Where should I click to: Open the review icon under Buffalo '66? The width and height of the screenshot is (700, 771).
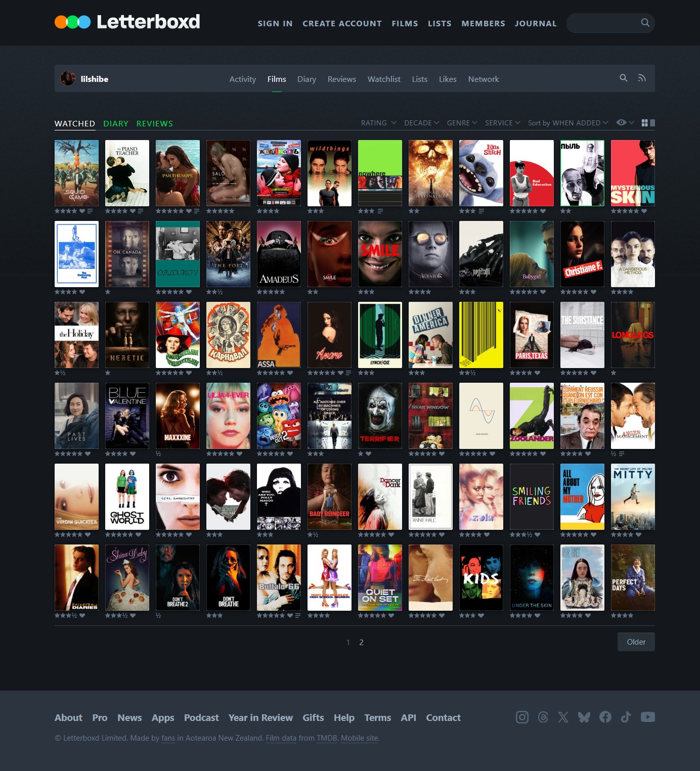point(298,615)
